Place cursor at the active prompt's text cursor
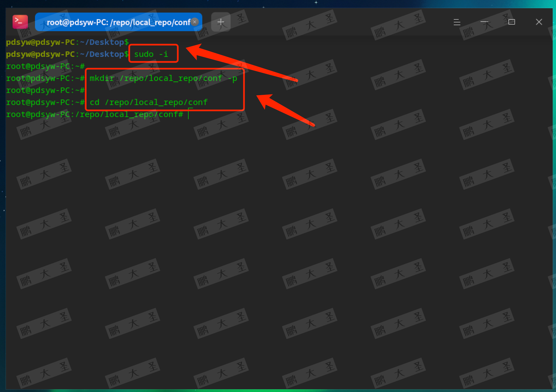The width and height of the screenshot is (556, 392). coord(189,115)
